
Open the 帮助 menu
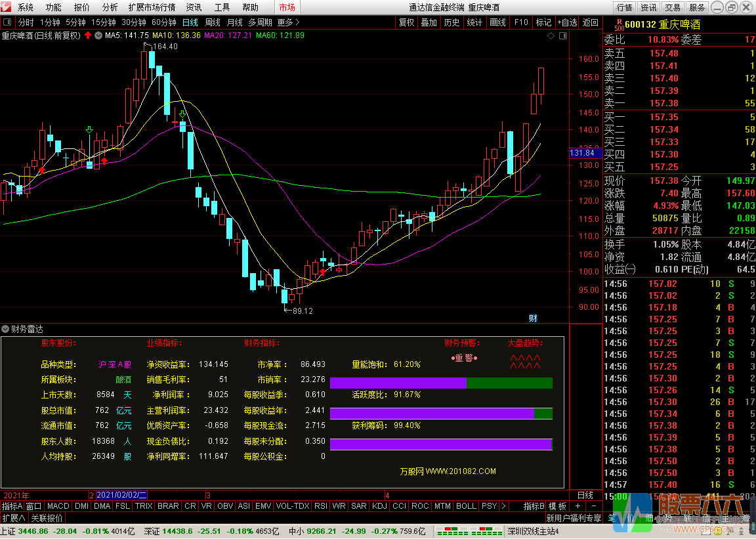[x=250, y=7]
